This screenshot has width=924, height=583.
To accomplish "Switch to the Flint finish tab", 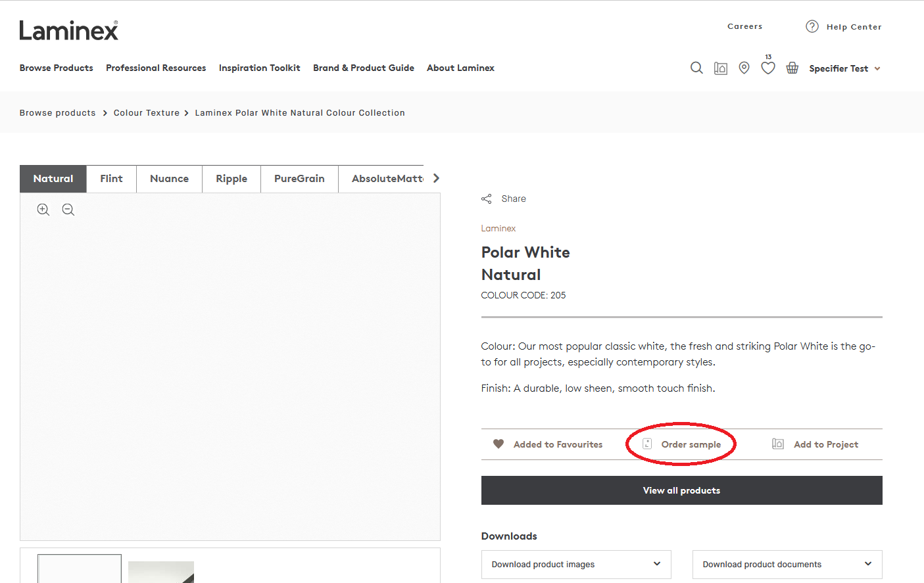I will [x=111, y=179].
